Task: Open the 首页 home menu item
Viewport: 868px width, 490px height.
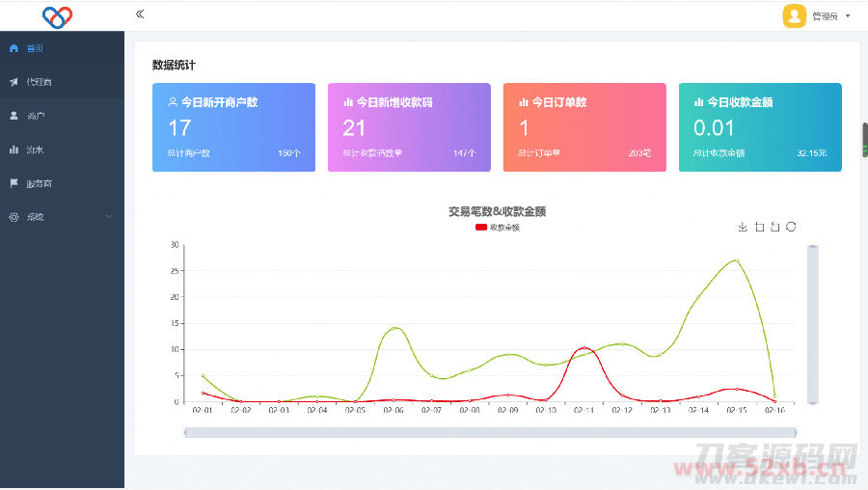Action: coord(35,48)
